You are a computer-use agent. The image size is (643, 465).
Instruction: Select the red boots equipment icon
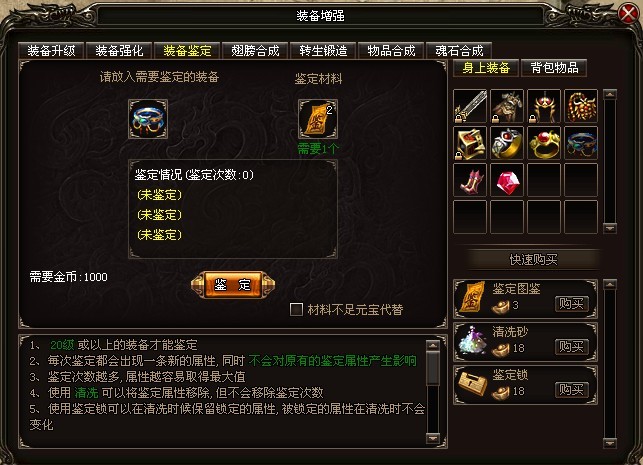click(470, 180)
